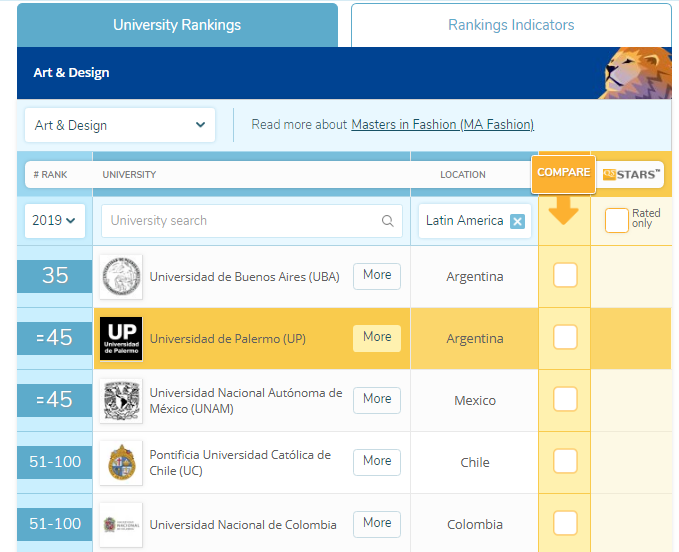The width and height of the screenshot is (679, 552).
Task: Open Universidad de Palermo (UP) link
Action: pos(227,339)
